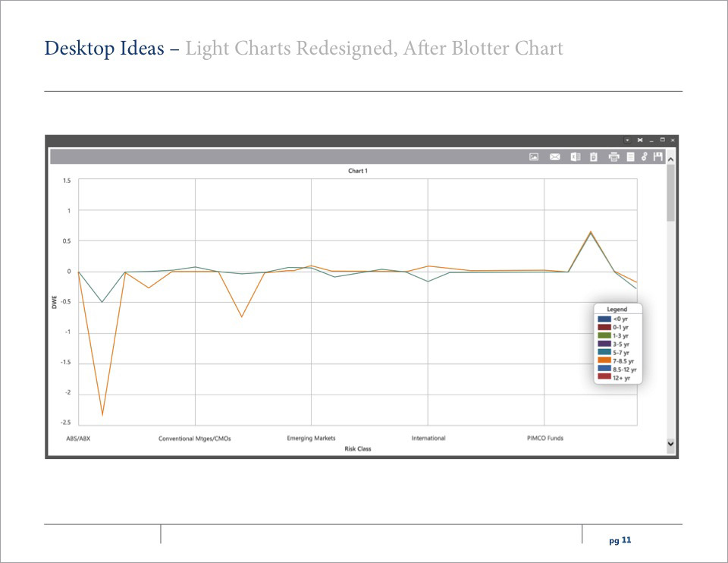Image resolution: width=728 pixels, height=563 pixels.
Task: Click the scrollbar up arrow
Action: click(x=670, y=159)
